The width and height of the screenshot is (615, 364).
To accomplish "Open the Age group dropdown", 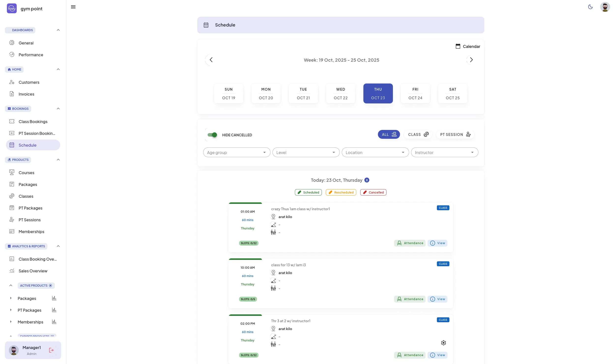I will (x=236, y=153).
